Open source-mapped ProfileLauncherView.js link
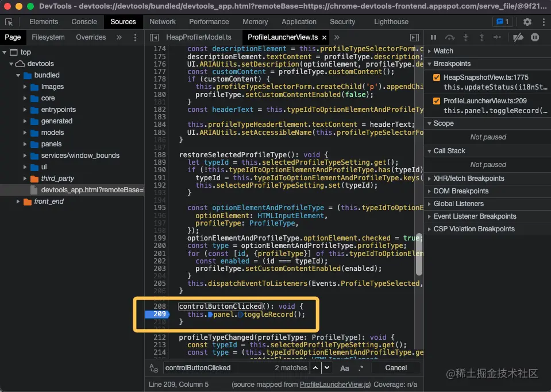This screenshot has height=392, width=551. click(334, 385)
